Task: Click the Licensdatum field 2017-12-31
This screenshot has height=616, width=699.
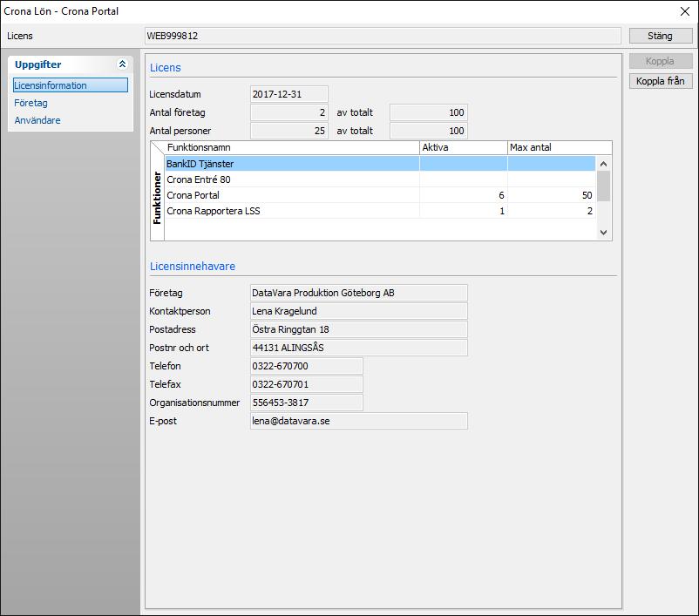Action: coord(288,94)
